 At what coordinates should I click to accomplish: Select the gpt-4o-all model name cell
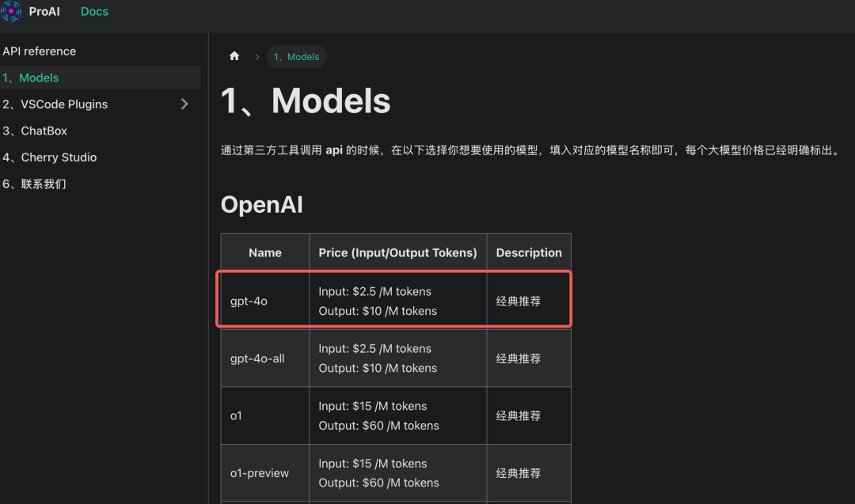265,358
